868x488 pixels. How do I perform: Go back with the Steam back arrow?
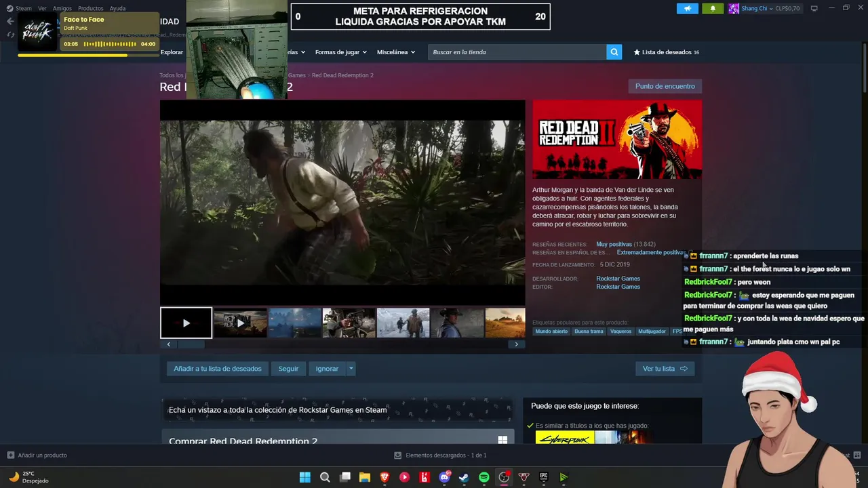pyautogui.click(x=9, y=21)
